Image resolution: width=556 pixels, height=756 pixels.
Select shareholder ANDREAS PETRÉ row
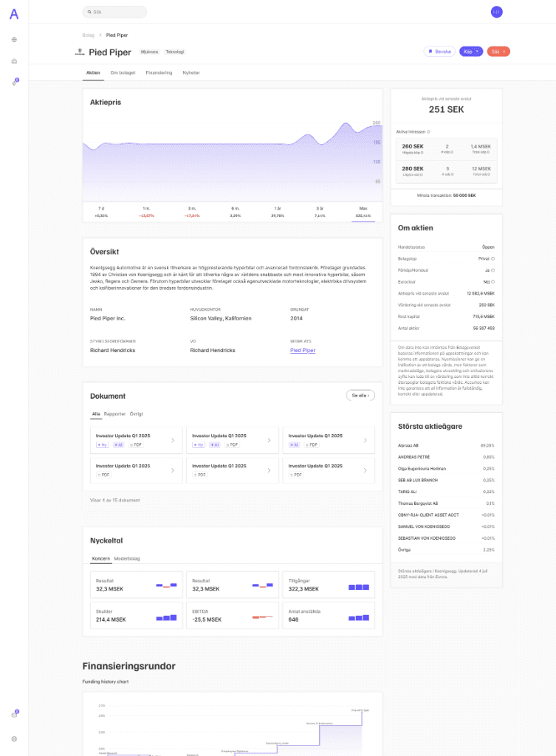coord(446,457)
